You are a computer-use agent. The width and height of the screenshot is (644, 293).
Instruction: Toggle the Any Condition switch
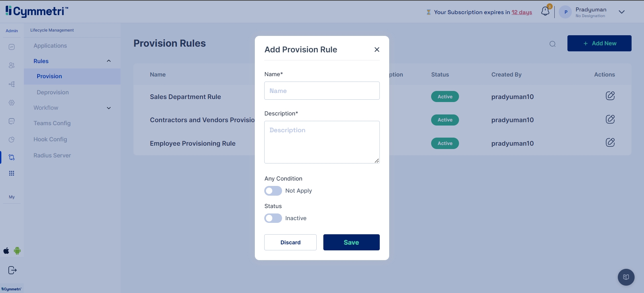coord(273,191)
